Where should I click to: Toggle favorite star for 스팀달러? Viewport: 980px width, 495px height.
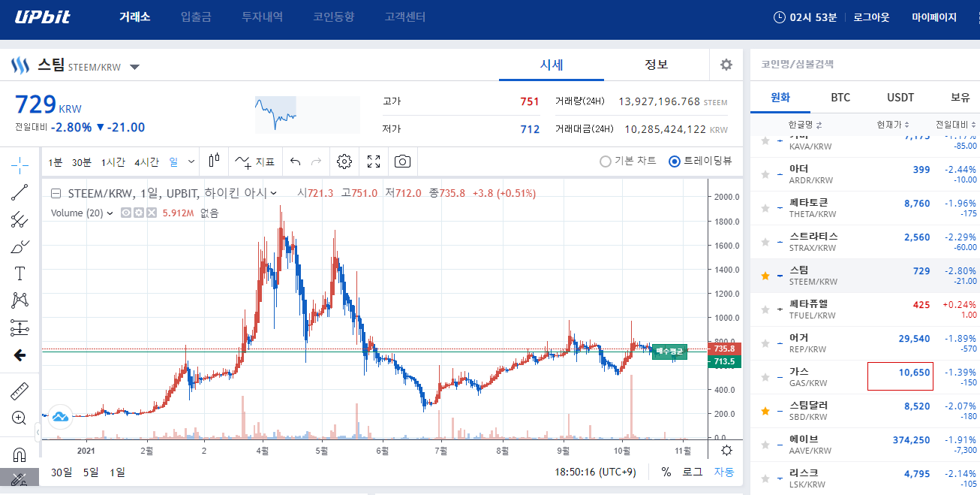click(x=765, y=411)
